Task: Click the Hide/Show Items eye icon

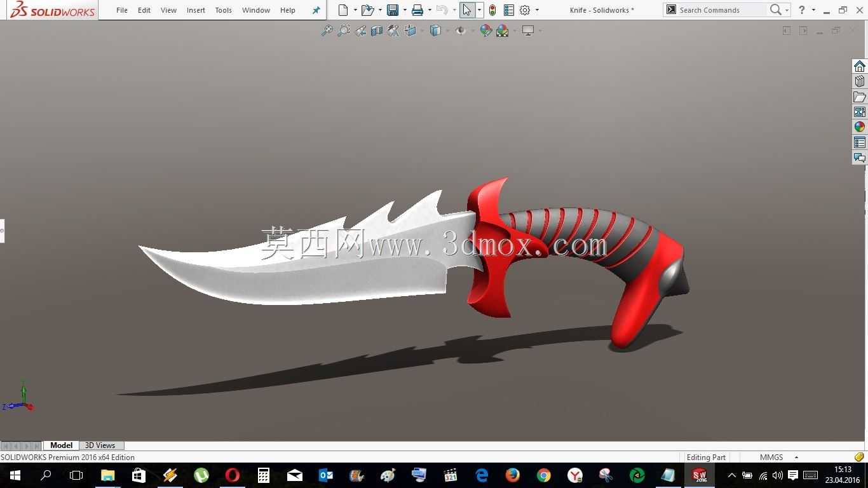Action: (x=461, y=30)
